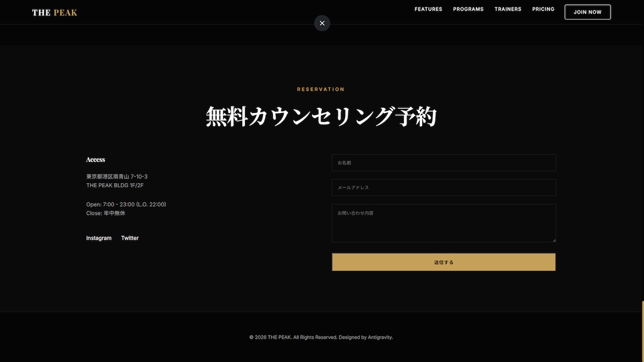Click the textarea resize handle corner
Image resolution: width=644 pixels, height=362 pixels.
(553, 240)
